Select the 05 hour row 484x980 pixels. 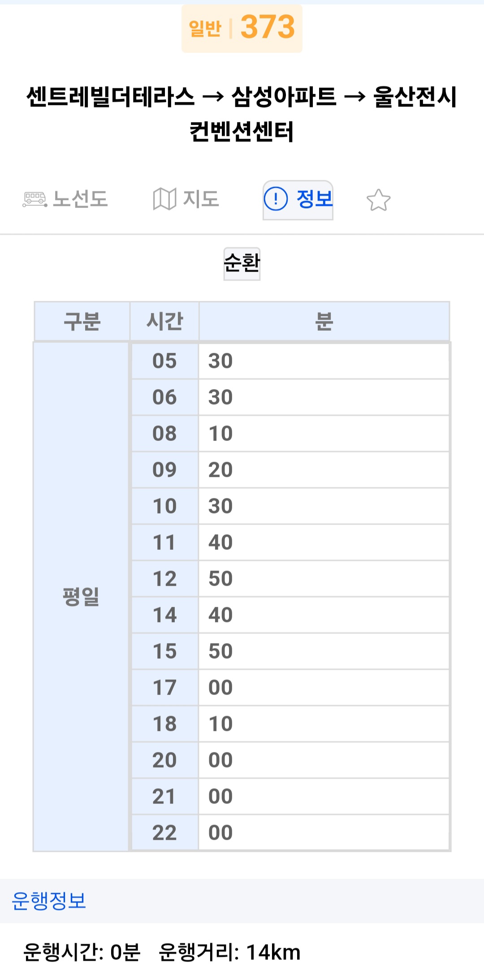164,361
